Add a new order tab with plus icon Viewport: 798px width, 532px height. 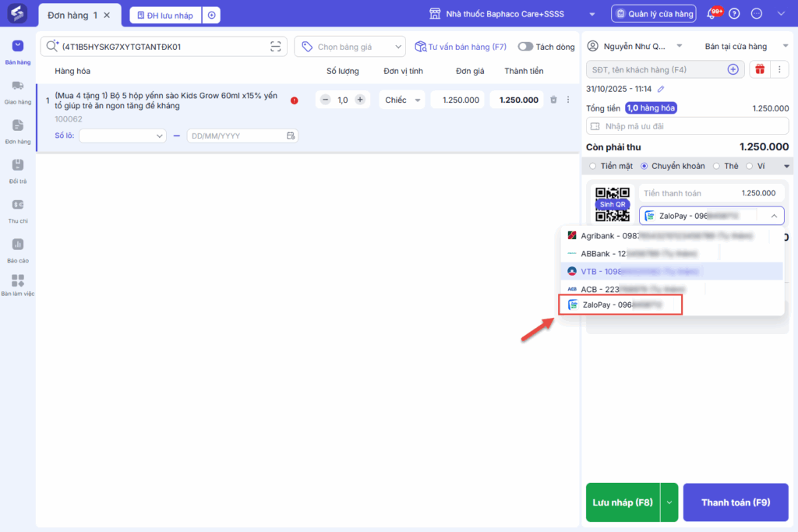pos(212,16)
